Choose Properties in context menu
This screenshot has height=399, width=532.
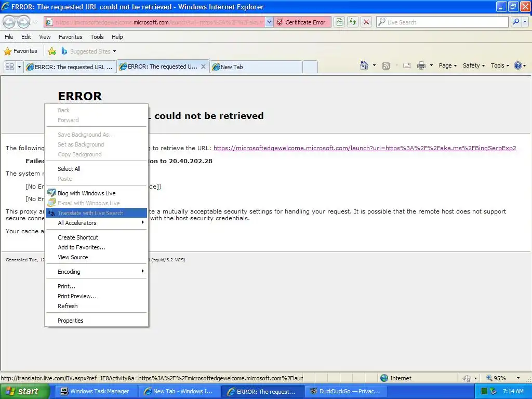(x=96, y=320)
